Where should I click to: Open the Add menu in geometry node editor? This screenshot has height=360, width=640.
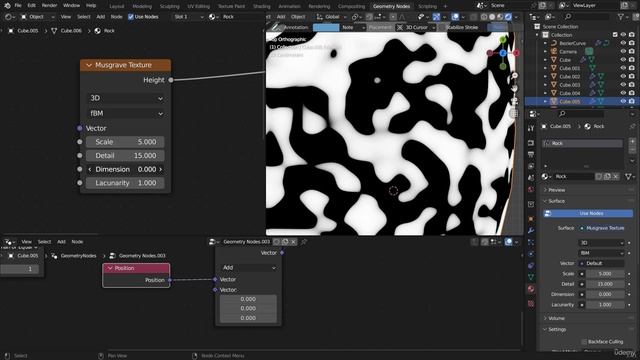click(61, 242)
